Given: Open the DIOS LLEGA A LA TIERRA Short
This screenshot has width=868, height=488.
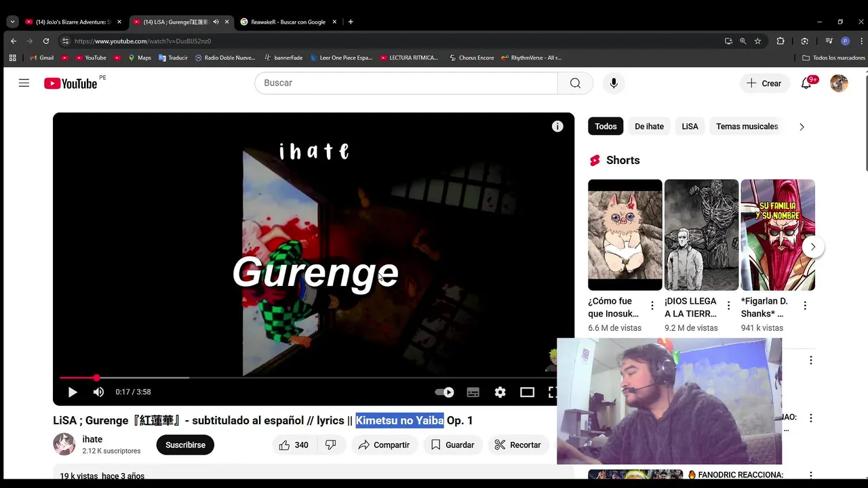Looking at the screenshot, I should tap(701, 235).
